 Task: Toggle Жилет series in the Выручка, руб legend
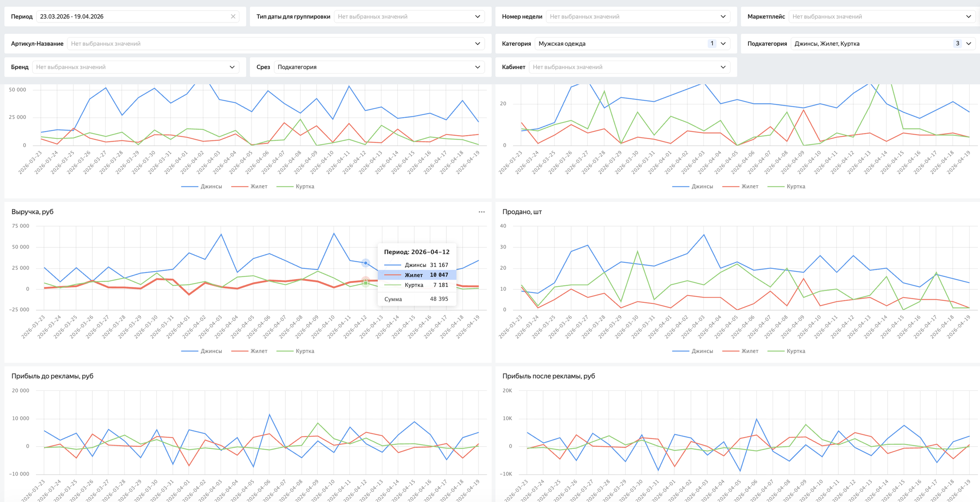[x=249, y=351]
